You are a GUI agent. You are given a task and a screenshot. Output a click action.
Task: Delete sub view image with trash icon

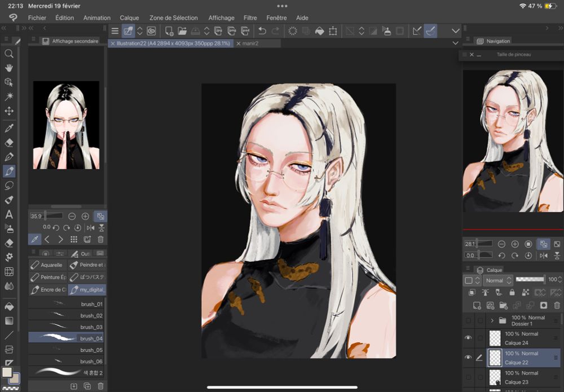coord(101,240)
